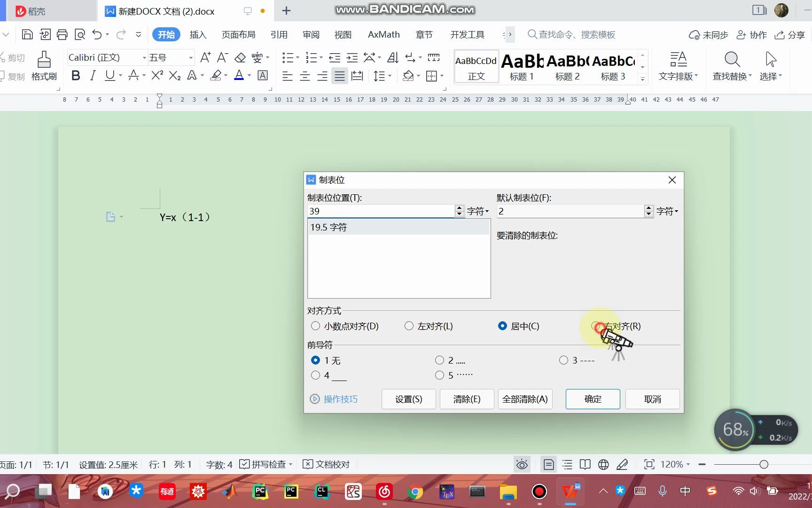Select the 格式刷 format painter tool
812x508 pixels.
tap(43, 66)
